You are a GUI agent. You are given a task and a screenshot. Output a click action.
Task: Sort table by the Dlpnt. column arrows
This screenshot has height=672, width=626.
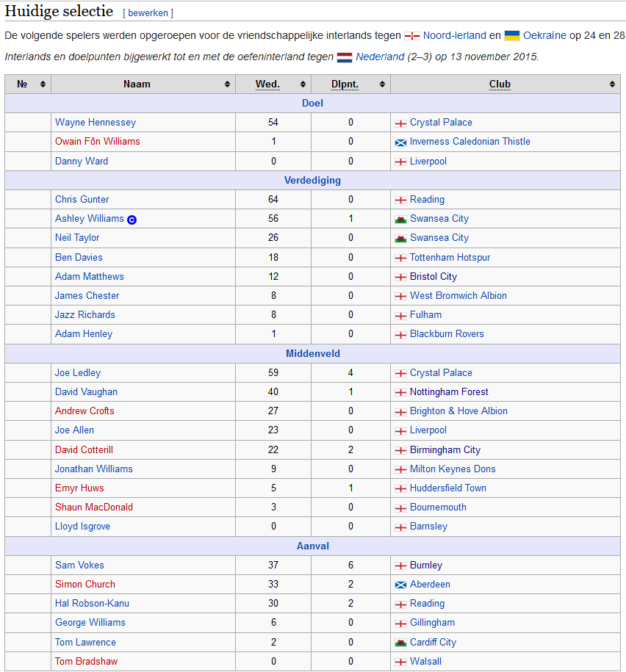[382, 84]
